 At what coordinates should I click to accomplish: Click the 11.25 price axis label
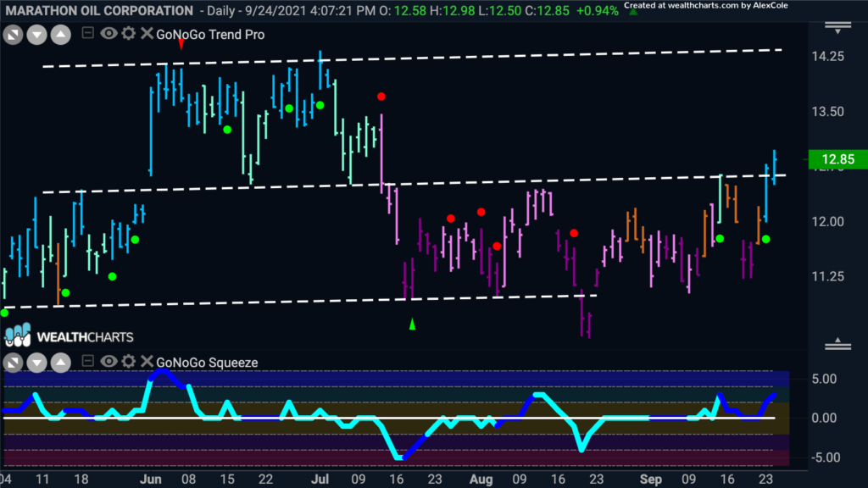[828, 277]
